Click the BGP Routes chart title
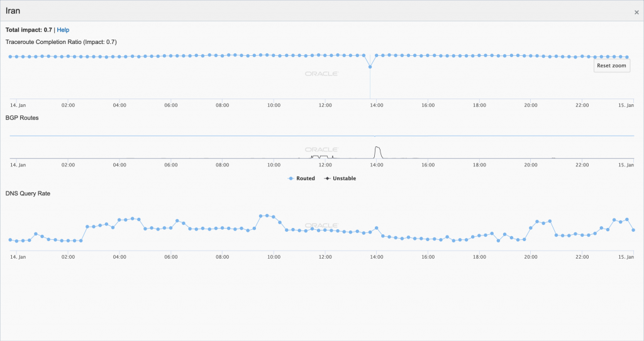Viewport: 644px width, 341px height. 22,117
